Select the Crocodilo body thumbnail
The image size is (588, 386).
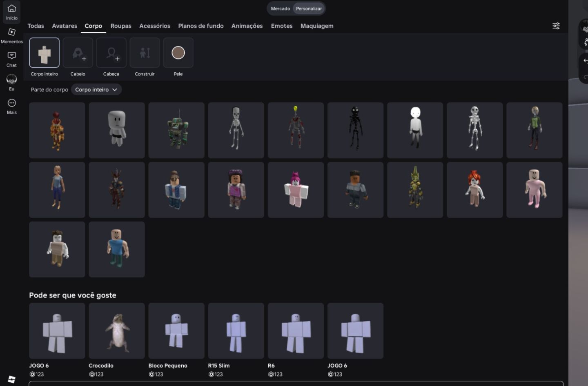(117, 331)
